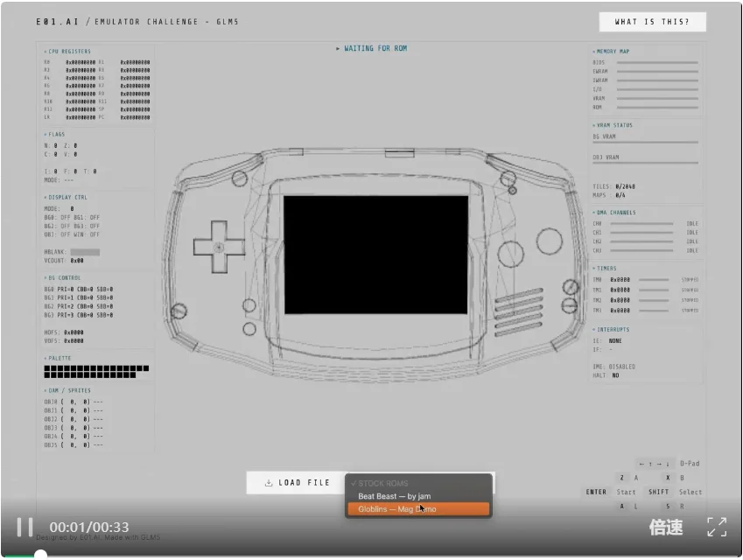
Task: Select the Globlins — Mag Demo ROM
Action: coord(417,509)
